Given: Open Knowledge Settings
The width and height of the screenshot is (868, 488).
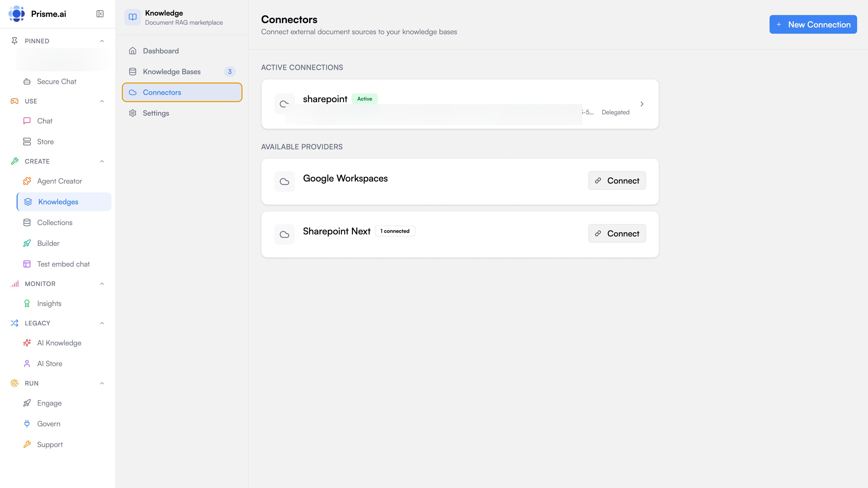Looking at the screenshot, I should 182,113.
